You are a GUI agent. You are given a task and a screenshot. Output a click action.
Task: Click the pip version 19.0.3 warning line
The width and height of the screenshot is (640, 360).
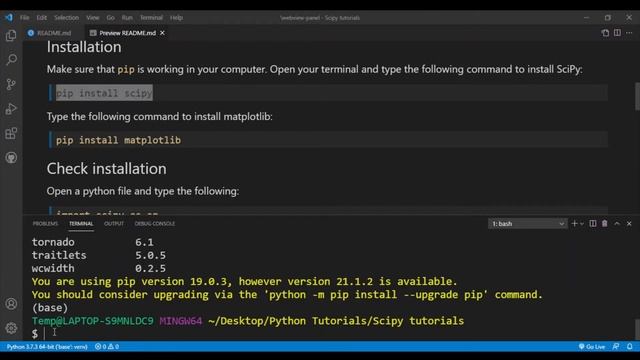click(x=244, y=281)
